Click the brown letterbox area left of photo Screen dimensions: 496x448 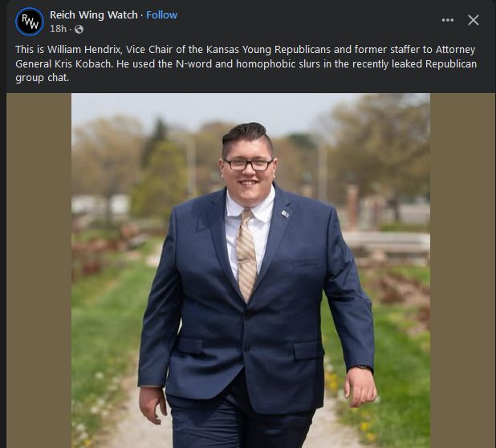pyautogui.click(x=39, y=271)
